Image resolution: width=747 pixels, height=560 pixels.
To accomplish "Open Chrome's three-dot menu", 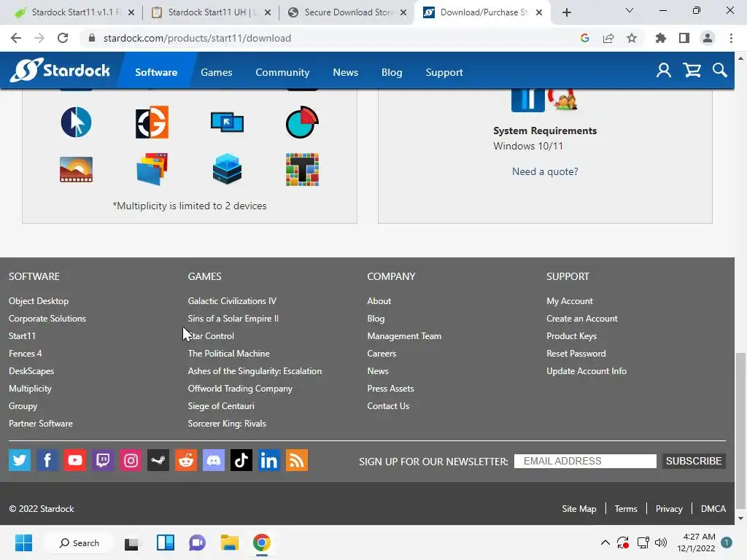I will [x=731, y=38].
